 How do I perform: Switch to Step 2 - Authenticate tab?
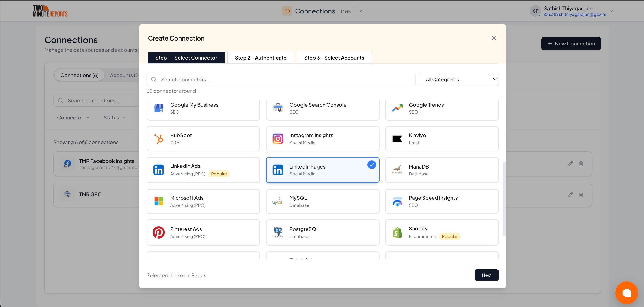tap(261, 58)
